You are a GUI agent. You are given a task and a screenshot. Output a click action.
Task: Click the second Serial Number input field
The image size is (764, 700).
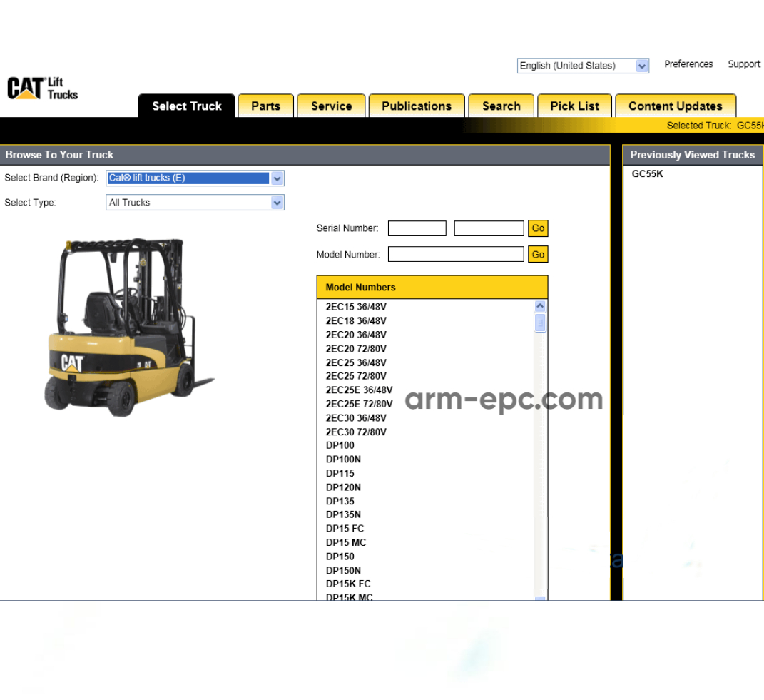point(489,228)
